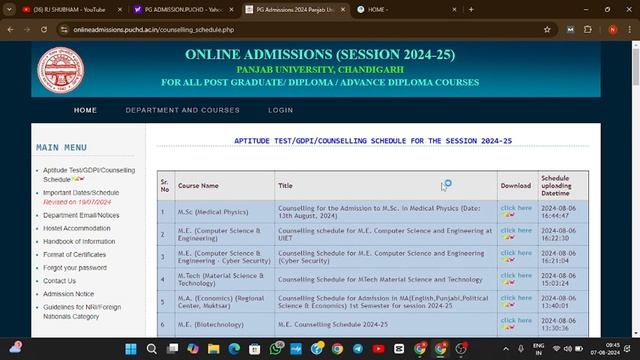Open volume speaker icon in system tray
640x360 pixels.
(568, 349)
